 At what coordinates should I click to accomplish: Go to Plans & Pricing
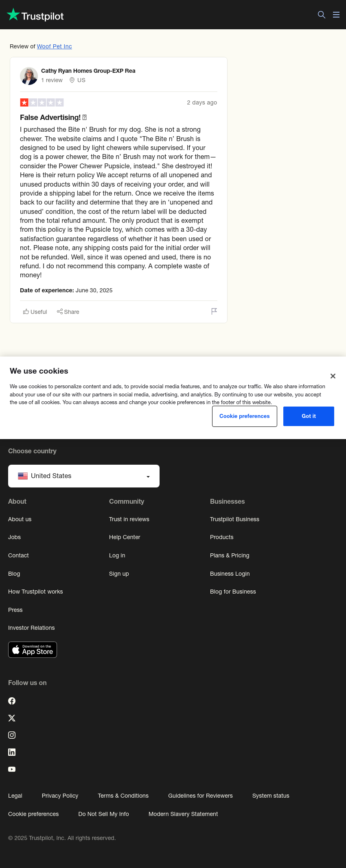pos(230,555)
